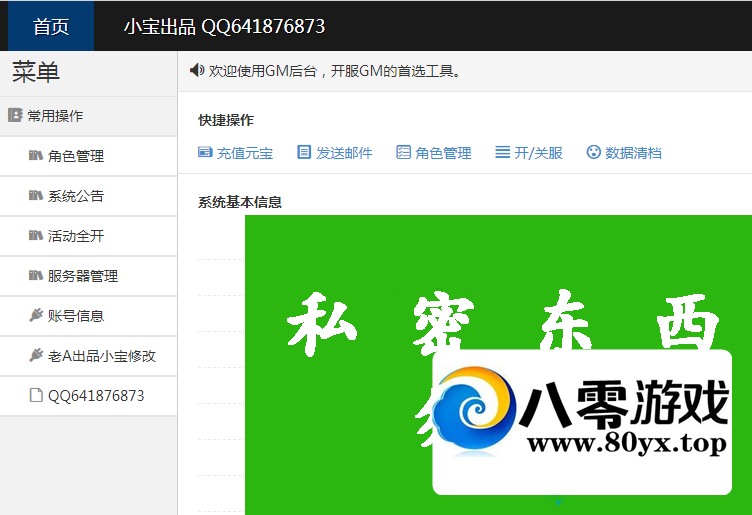Viewport: 752px width, 515px height.
Task: Open 账号信息 in the sidebar menu
Action: click(89, 316)
